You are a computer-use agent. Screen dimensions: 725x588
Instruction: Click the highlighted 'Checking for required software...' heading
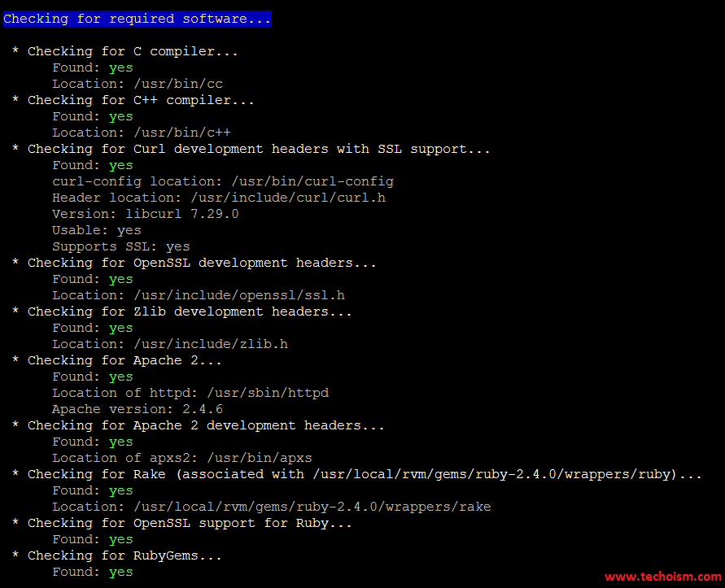[x=138, y=19]
